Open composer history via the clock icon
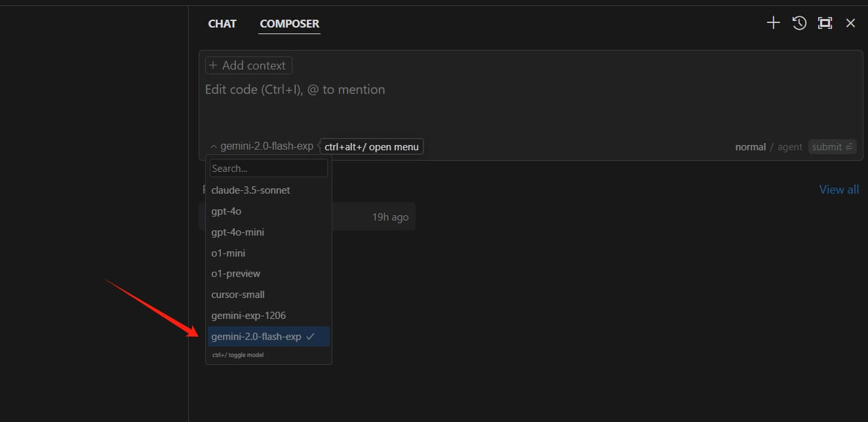 pos(799,22)
